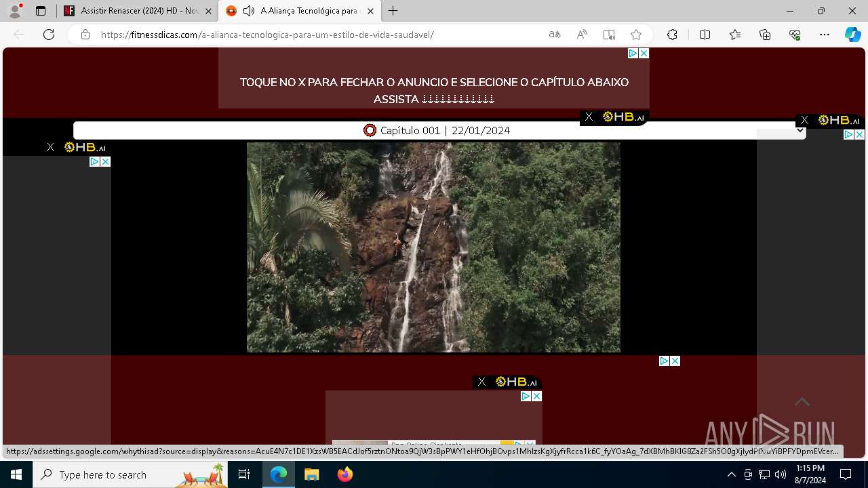This screenshot has width=868, height=488.
Task: Click HB.ai logo below the top banner
Action: tap(623, 117)
